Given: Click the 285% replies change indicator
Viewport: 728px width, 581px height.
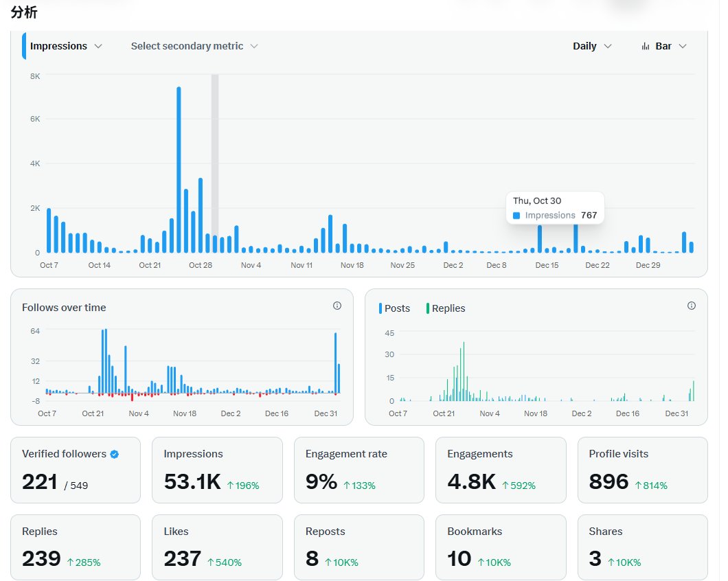Looking at the screenshot, I should coord(84,562).
